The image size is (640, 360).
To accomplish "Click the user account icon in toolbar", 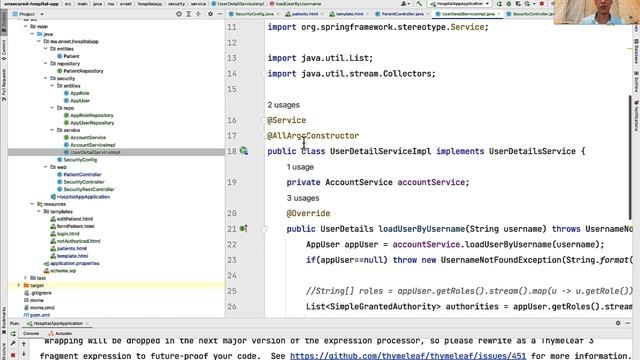I will 404,4.
